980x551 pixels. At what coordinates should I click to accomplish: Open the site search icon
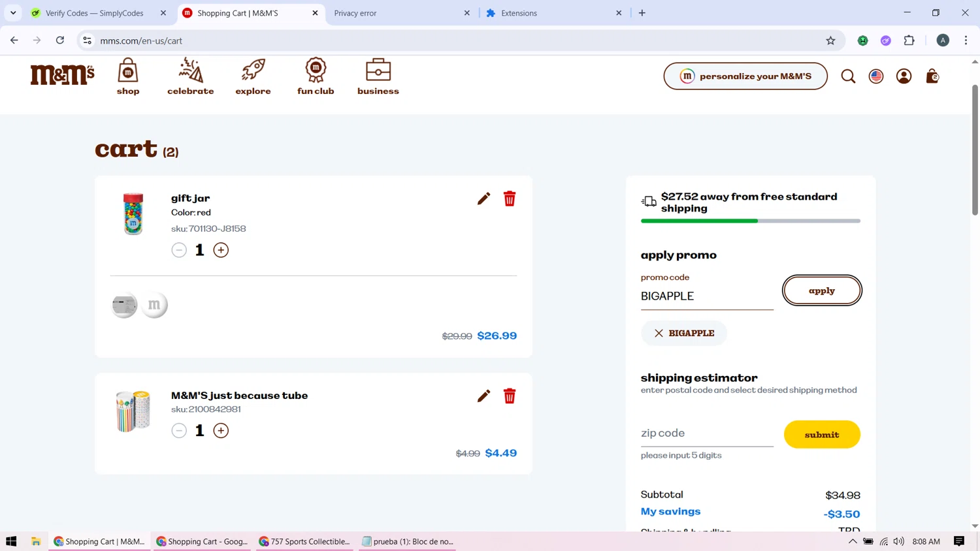(x=848, y=76)
